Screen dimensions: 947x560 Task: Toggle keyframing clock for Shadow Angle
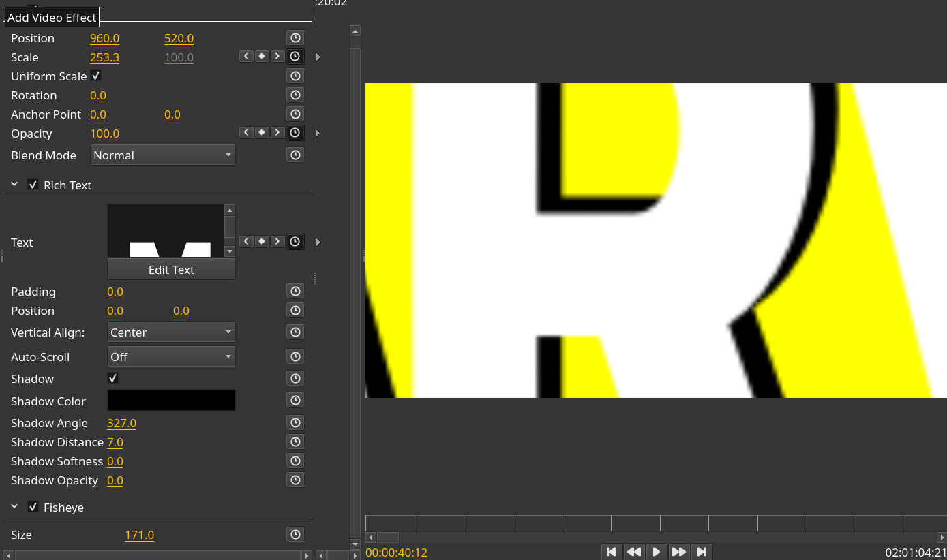pos(295,422)
